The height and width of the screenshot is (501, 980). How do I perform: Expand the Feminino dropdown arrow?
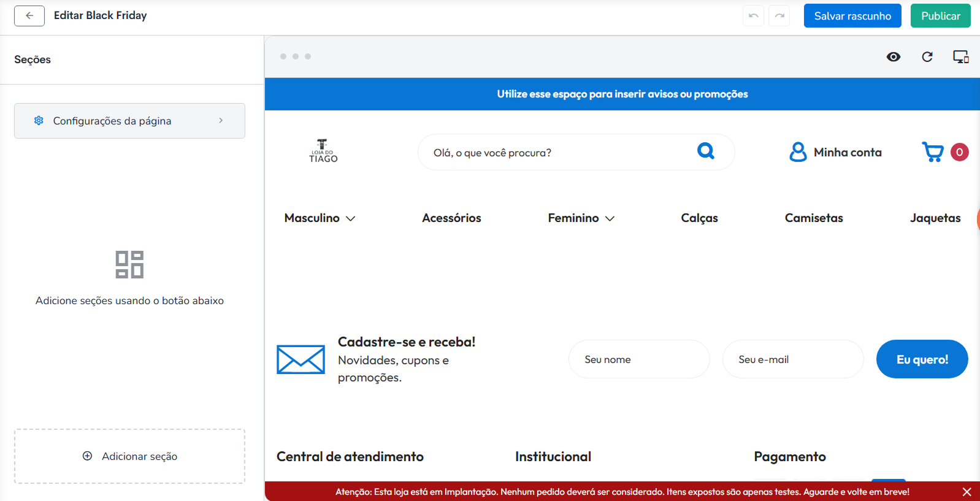click(610, 219)
